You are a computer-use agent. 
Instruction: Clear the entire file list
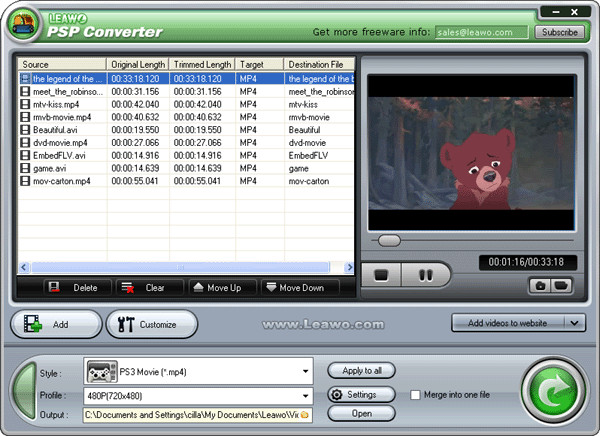click(x=149, y=287)
